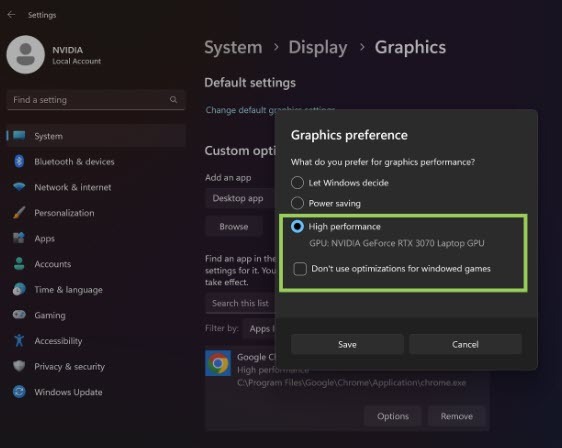Screen dimensions: 562x448
Task: Open Bluetooth & devices settings
Action: [x=96, y=161]
